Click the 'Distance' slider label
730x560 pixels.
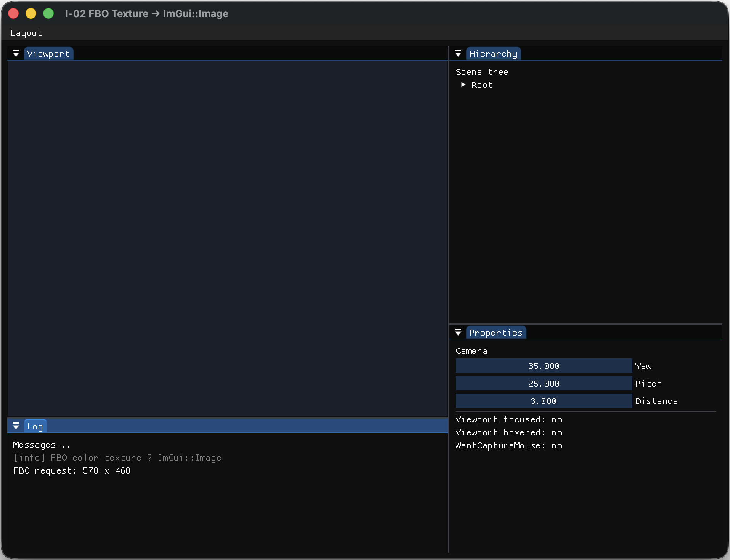(656, 401)
